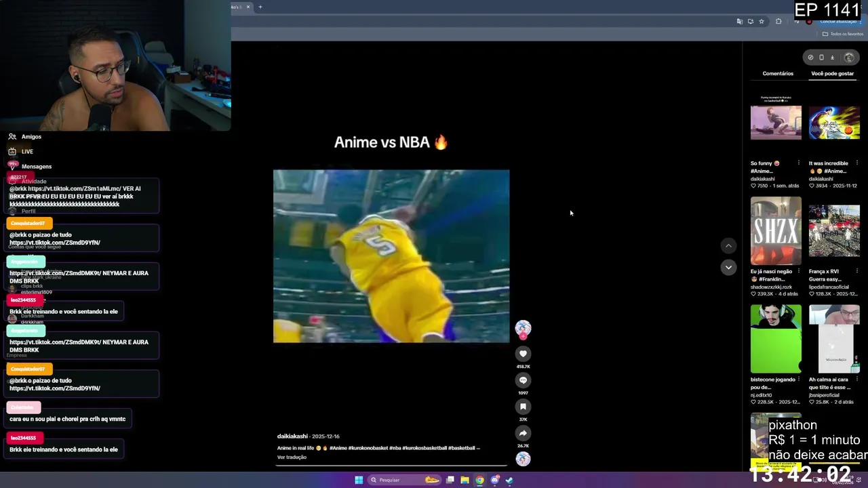Click shadowzxzkkj.rozk author name

[x=771, y=287]
